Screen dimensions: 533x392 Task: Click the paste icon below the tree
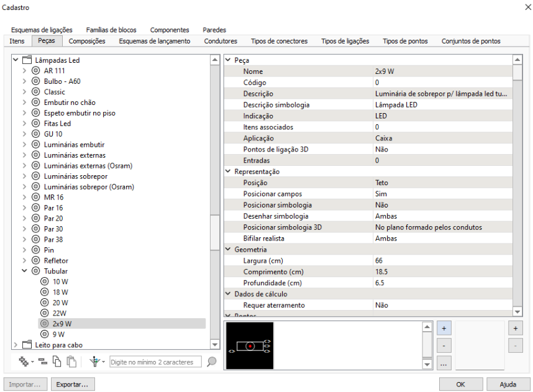[x=71, y=362]
